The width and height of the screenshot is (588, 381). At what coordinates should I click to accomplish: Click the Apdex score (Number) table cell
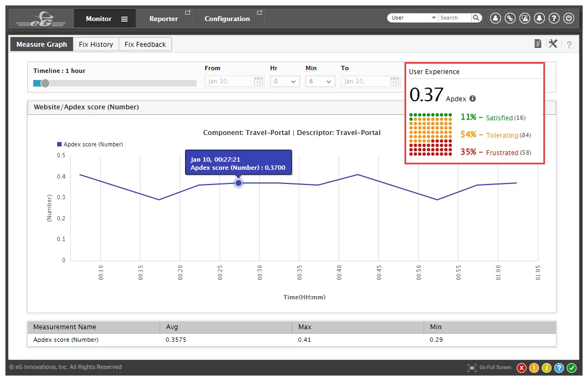click(x=66, y=340)
